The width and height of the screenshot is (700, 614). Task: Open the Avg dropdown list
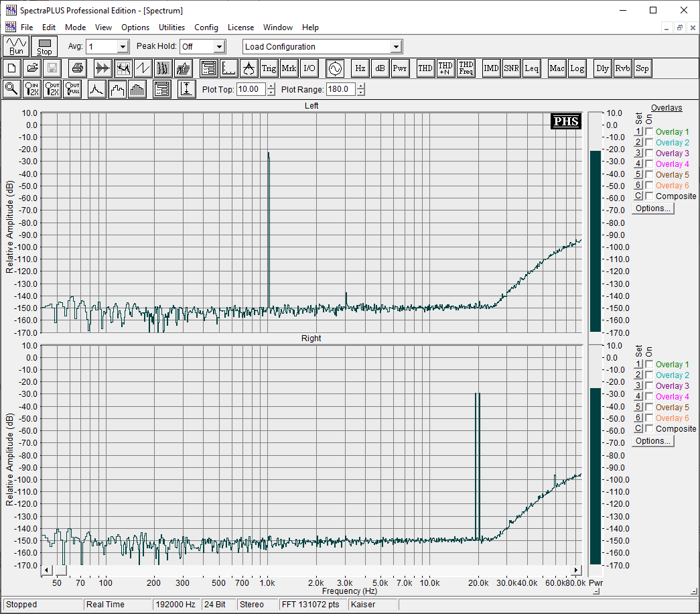122,46
